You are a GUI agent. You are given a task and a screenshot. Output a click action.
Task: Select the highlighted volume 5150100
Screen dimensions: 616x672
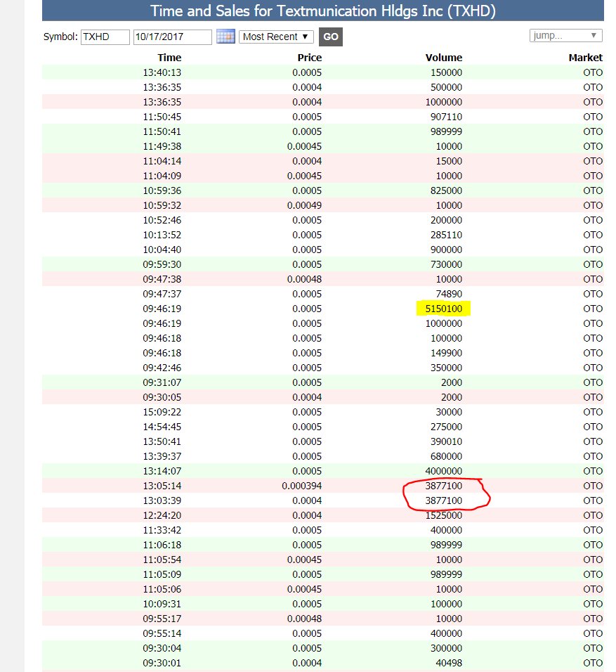443,309
